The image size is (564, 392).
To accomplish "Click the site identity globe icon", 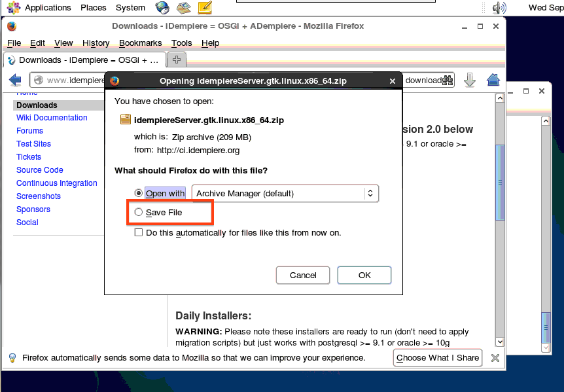I will point(39,80).
